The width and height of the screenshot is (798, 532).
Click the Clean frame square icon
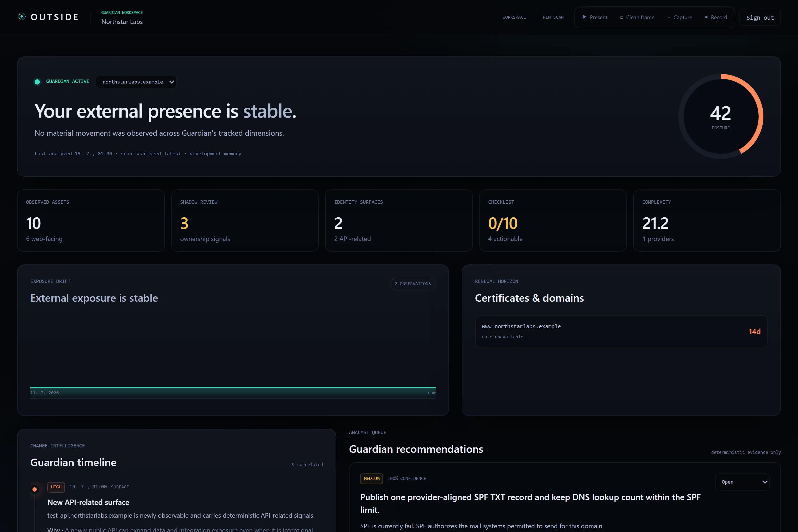click(622, 17)
